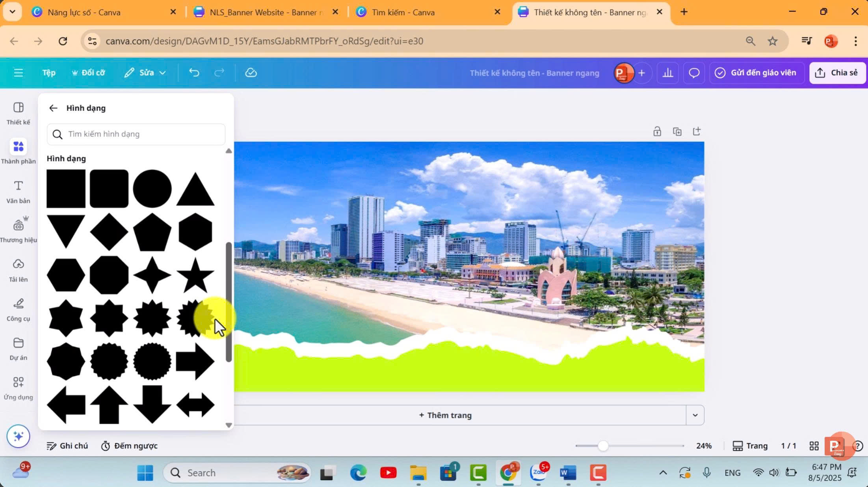
Task: Switch to the Tìm kiếm - Canva tab
Action: tap(403, 12)
